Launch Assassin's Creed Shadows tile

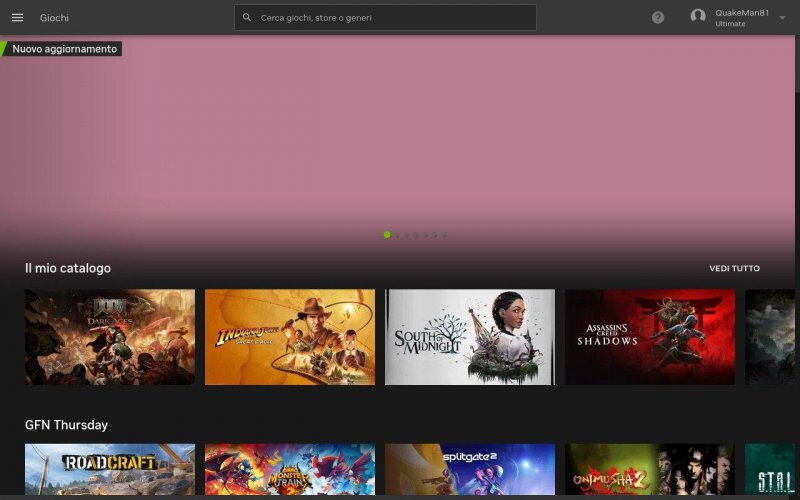tap(650, 337)
